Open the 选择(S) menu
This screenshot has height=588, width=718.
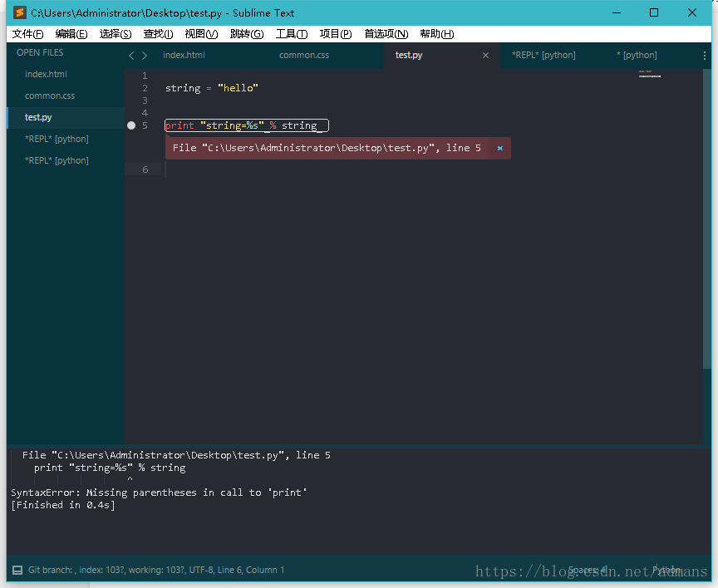coord(116,34)
